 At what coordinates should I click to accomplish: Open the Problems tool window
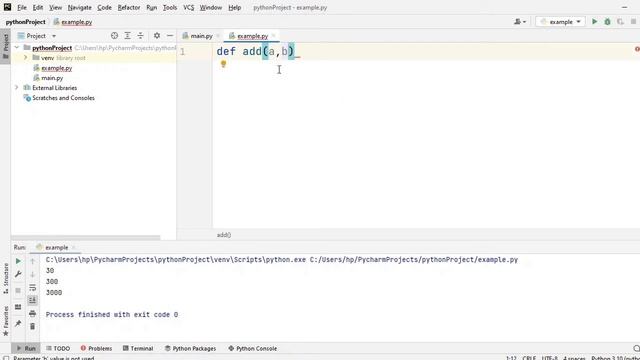[96, 349]
